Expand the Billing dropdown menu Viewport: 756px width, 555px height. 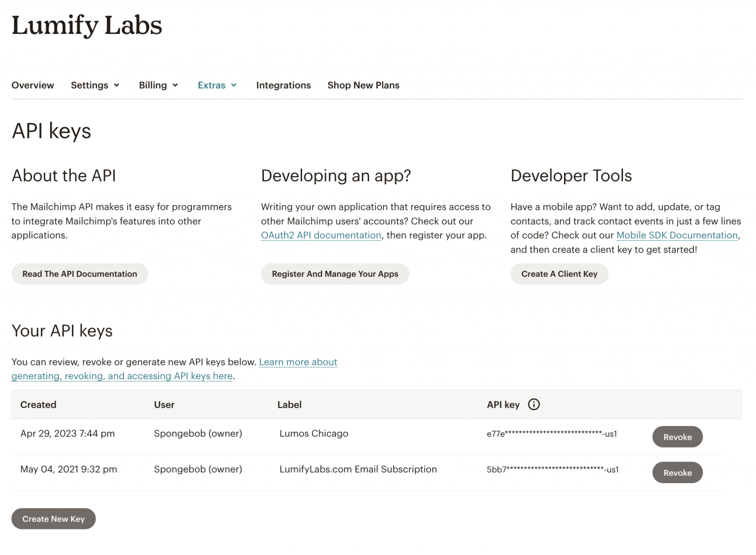point(158,85)
